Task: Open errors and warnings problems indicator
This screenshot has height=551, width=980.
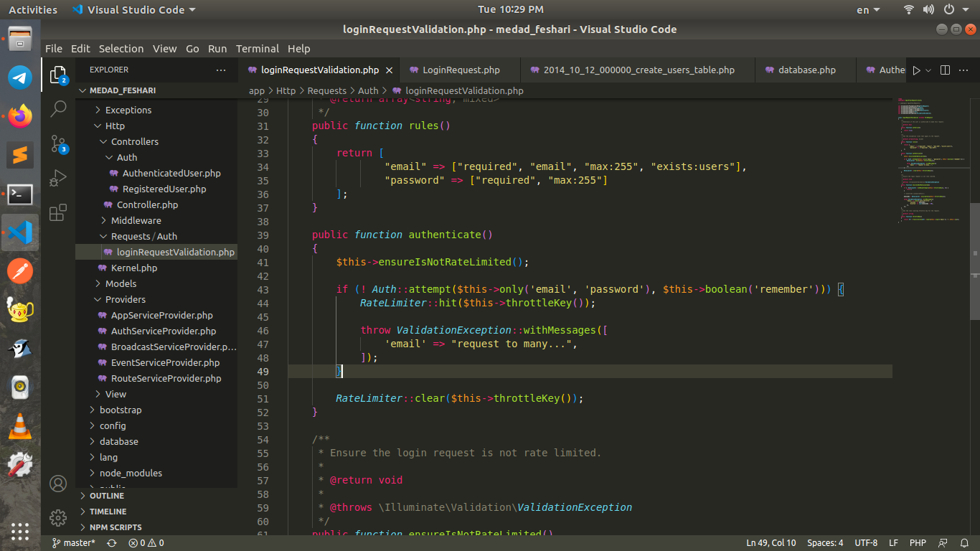Action: click(x=146, y=543)
